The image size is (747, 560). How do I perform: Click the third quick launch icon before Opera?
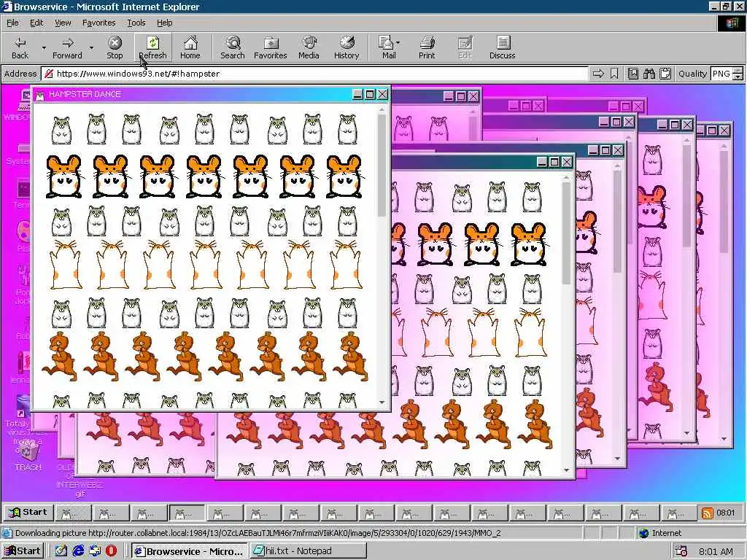(x=95, y=551)
